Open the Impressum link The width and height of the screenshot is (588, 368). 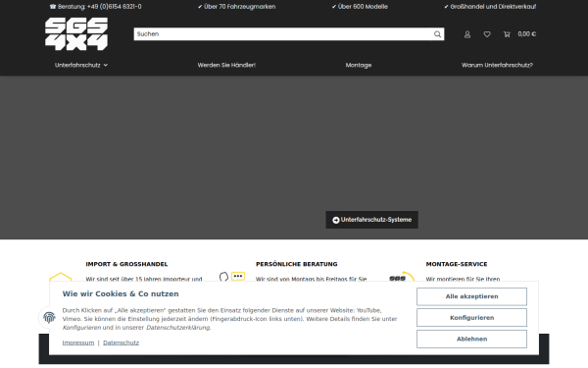78,342
